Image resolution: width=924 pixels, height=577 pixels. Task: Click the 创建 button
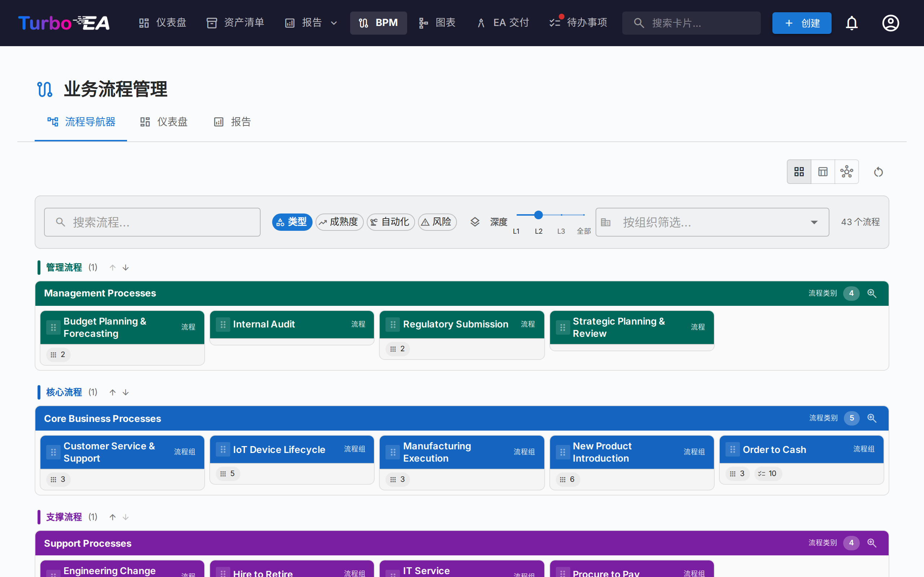click(x=801, y=23)
